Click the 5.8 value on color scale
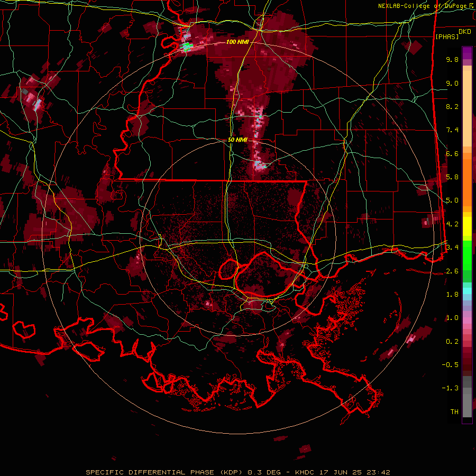Screen dimensions: 476x476 [x=452, y=177]
